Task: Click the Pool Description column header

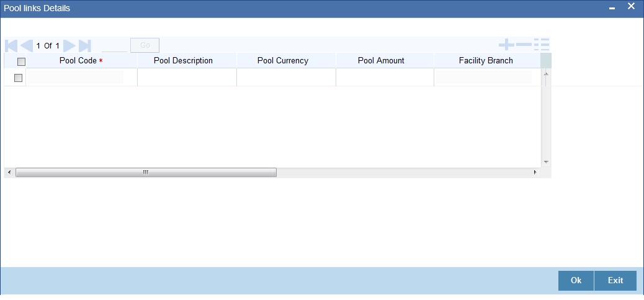Action: (x=187, y=61)
